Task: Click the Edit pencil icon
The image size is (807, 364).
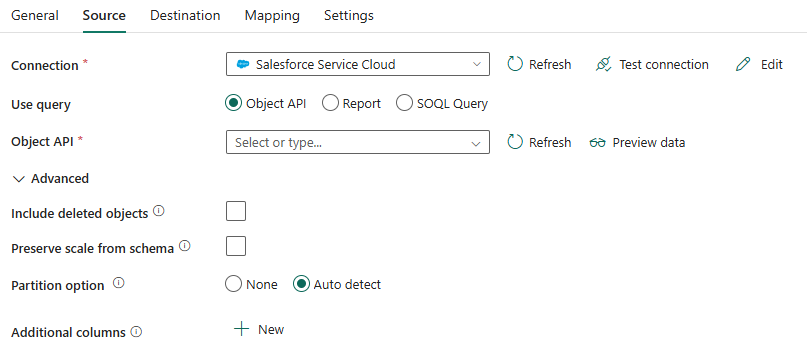Action: [x=743, y=64]
